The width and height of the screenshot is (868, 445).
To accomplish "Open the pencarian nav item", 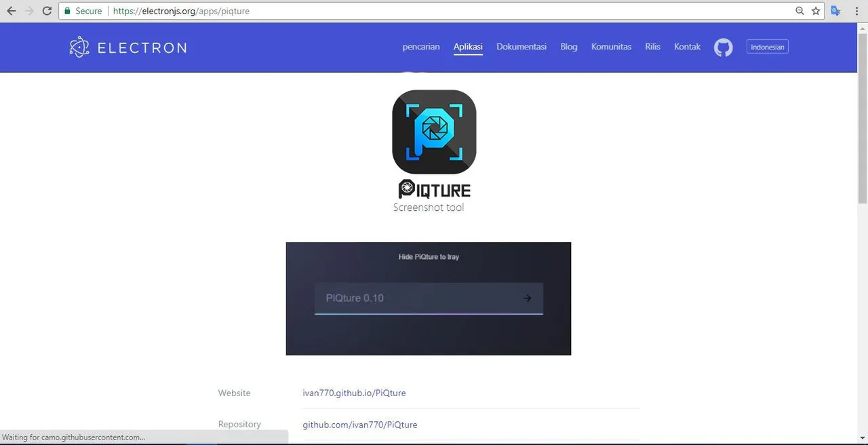I will [421, 47].
